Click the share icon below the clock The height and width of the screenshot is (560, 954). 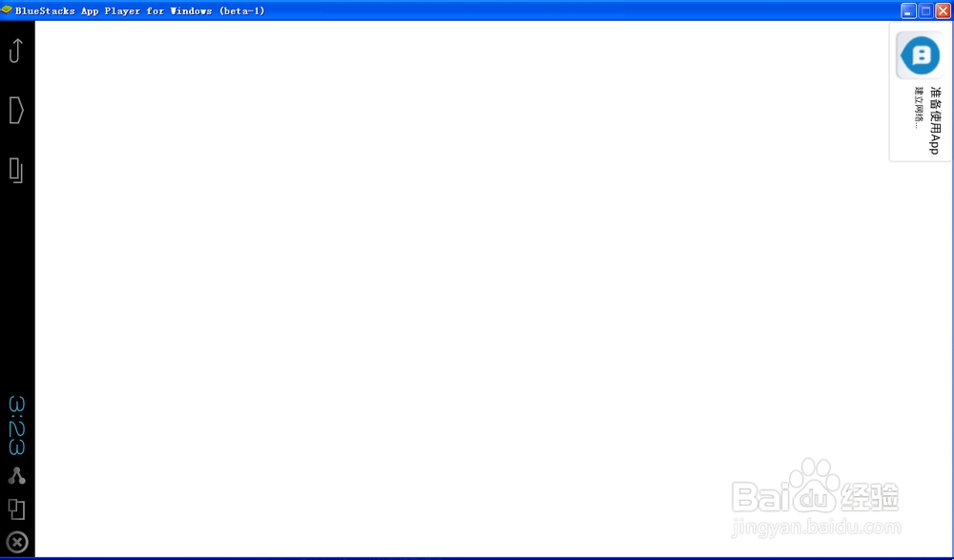[16, 476]
